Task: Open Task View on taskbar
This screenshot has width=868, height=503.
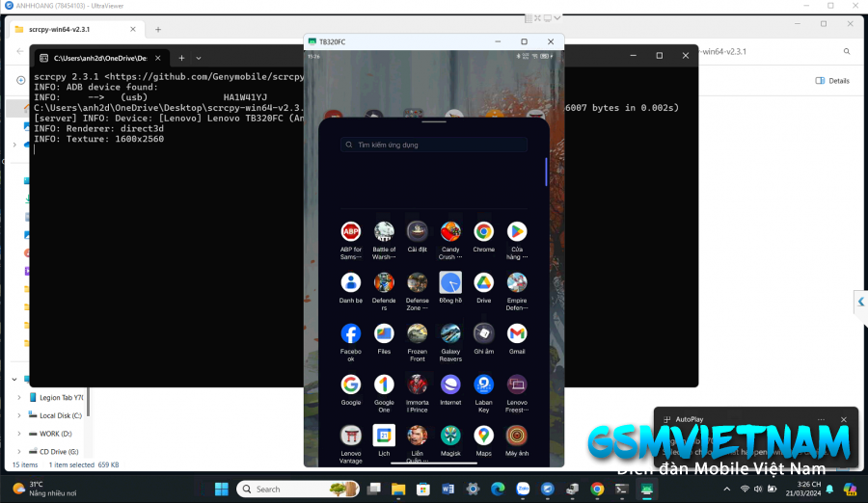Action: coord(374,490)
